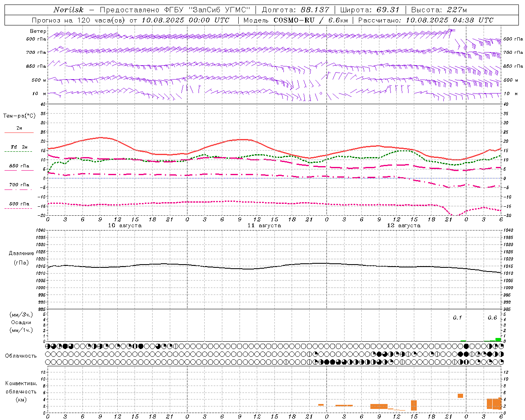Click the Ветер label of the wind panel

click(x=38, y=31)
